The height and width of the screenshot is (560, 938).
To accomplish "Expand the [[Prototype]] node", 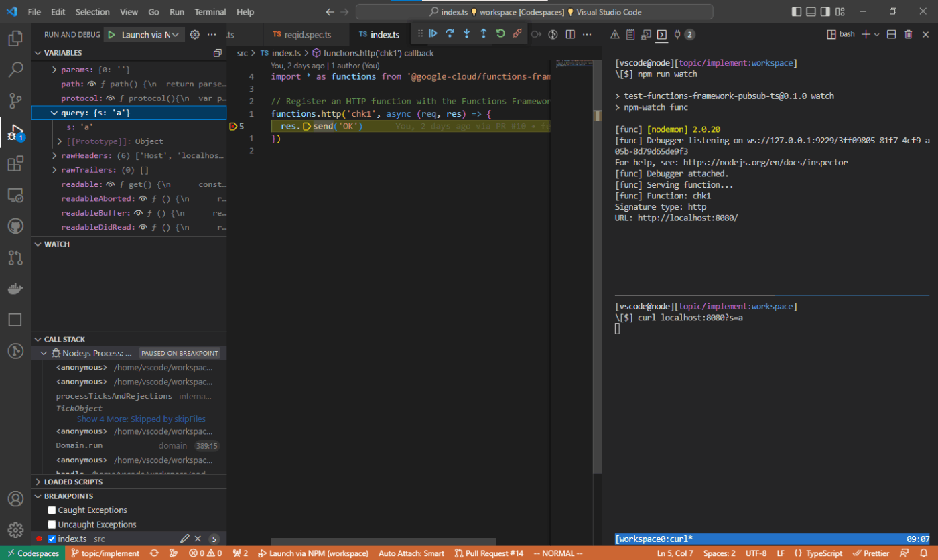I will (60, 141).
